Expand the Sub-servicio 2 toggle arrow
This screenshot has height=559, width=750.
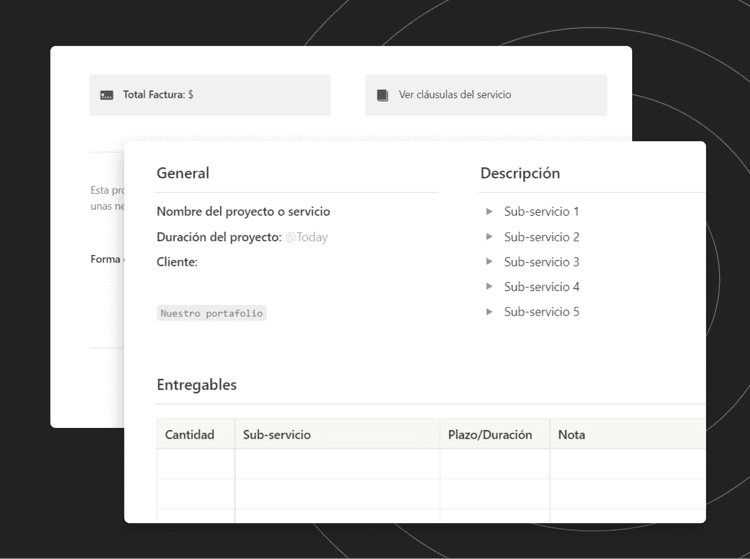489,237
